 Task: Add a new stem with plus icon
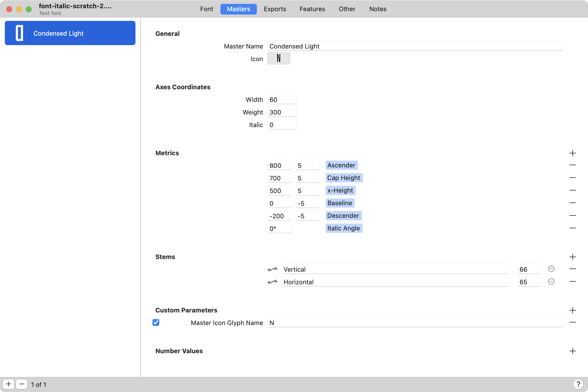pyautogui.click(x=572, y=257)
